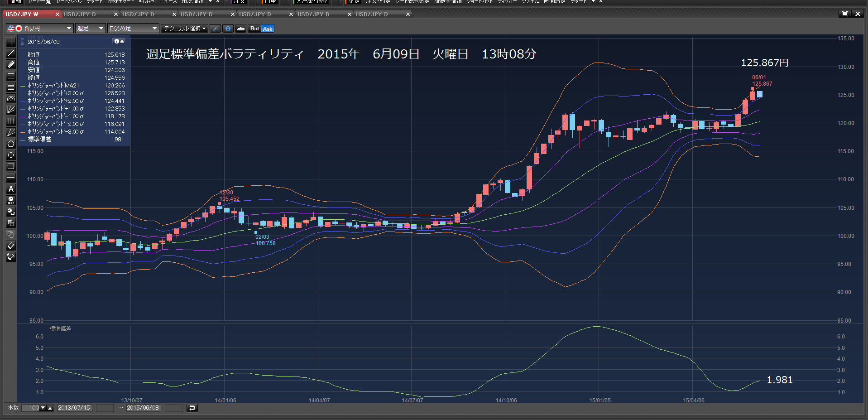Image resolution: width=868 pixels, height=420 pixels.
Task: Select the Fibonacci arc tool
Action: coord(11,98)
